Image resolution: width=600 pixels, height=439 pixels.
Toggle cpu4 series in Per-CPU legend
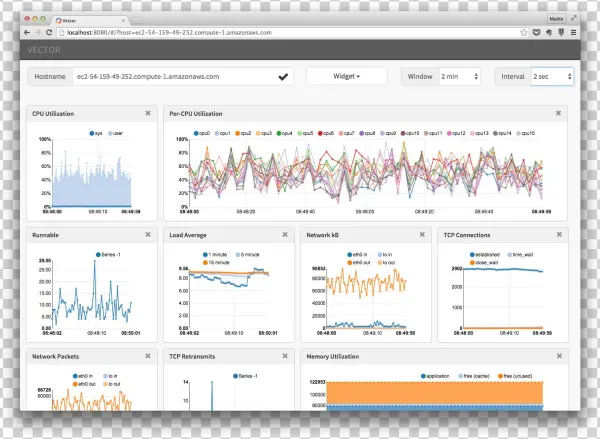284,133
